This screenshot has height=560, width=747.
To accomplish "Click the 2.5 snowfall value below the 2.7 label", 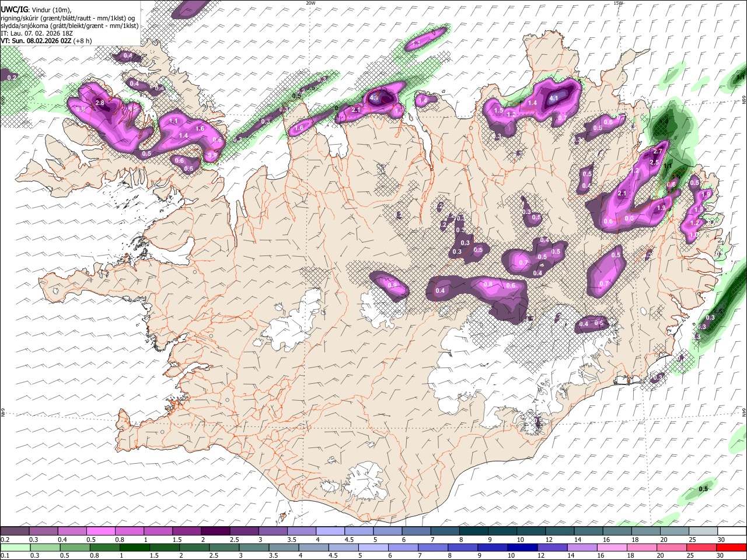I will click(654, 163).
